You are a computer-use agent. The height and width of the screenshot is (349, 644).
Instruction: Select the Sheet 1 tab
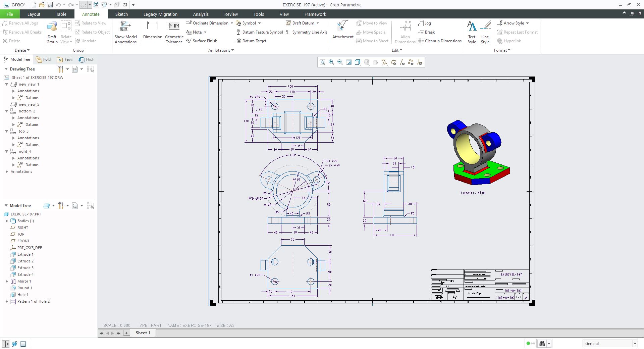(x=143, y=333)
